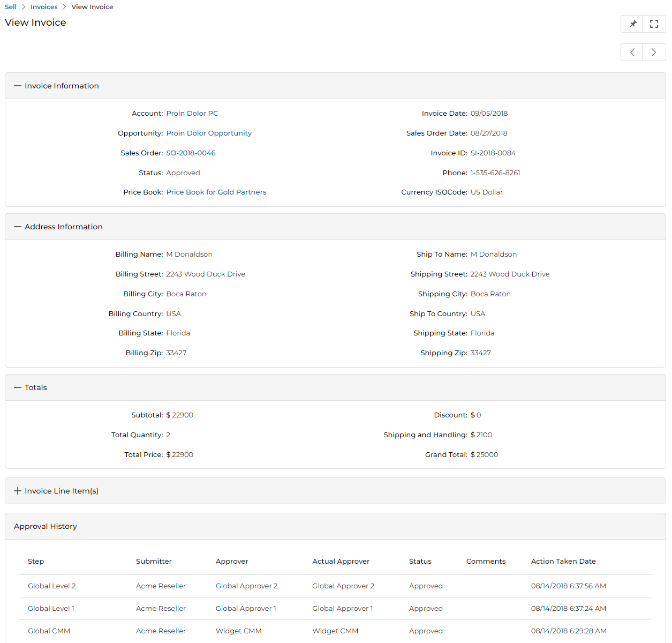Click Billing Street 2243 Wood Duck Drive

[x=206, y=274]
